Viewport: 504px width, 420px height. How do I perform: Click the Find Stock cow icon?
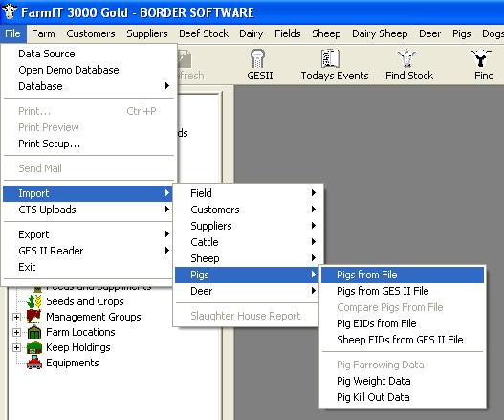pos(406,58)
